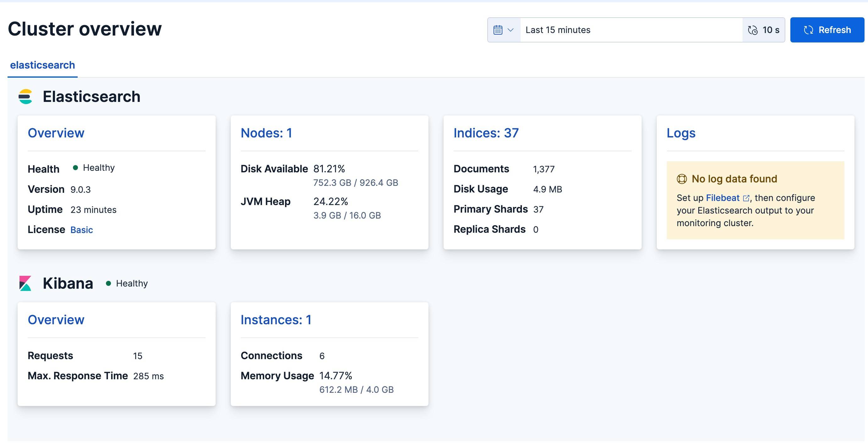This screenshot has height=445, width=868.
Task: Click the Disk Available value 81.21%
Action: pyautogui.click(x=329, y=169)
